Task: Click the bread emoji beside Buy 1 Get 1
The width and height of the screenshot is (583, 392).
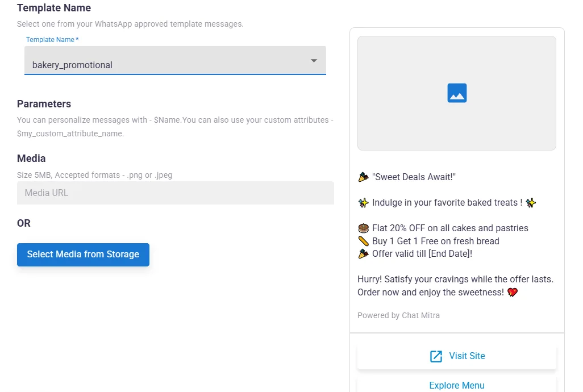Action: pyautogui.click(x=363, y=241)
